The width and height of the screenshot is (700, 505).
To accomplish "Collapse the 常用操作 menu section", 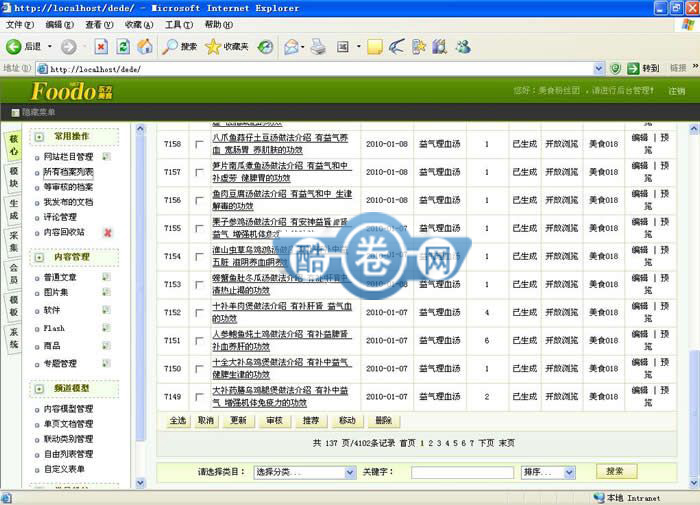I will [x=39, y=137].
